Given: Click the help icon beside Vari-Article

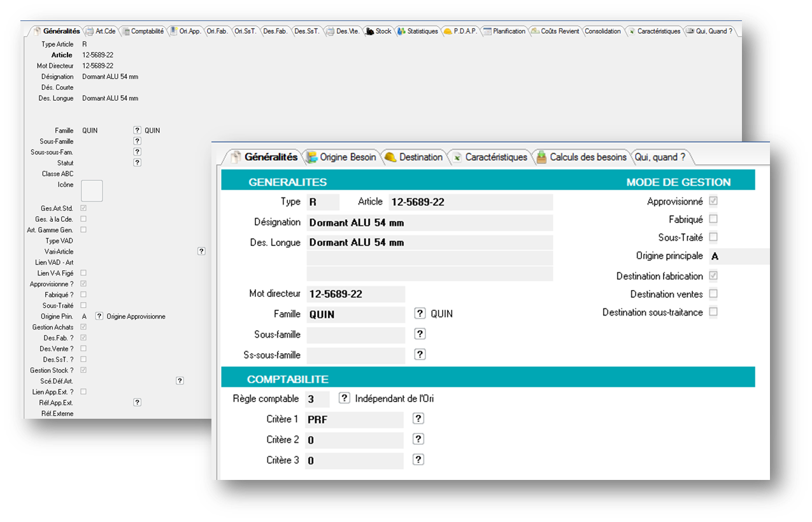Looking at the screenshot, I should click(201, 251).
